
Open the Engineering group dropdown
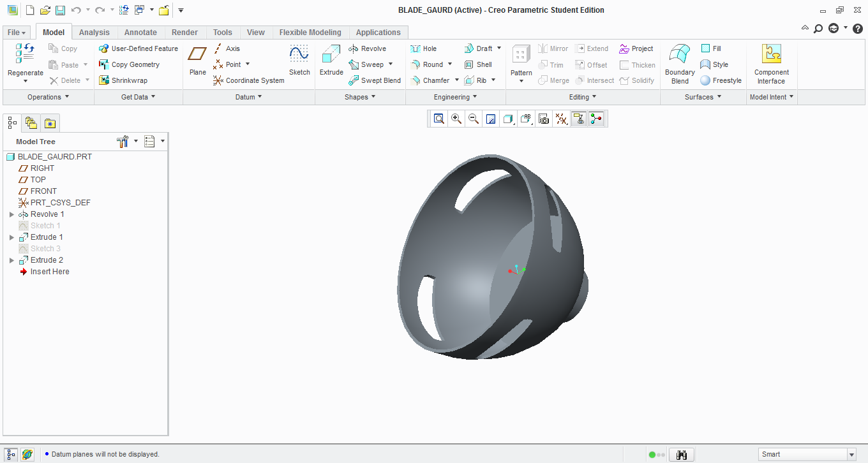coord(456,97)
